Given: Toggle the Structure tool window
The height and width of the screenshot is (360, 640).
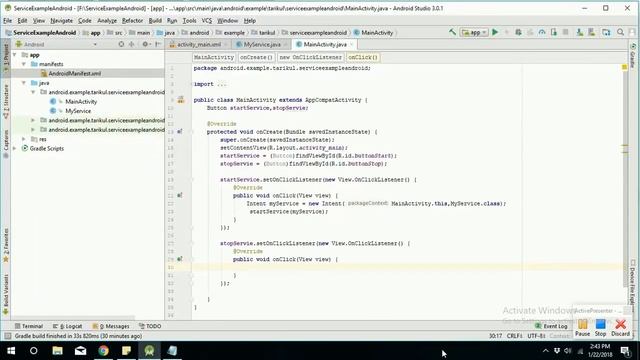Looking at the screenshot, I should [6, 101].
